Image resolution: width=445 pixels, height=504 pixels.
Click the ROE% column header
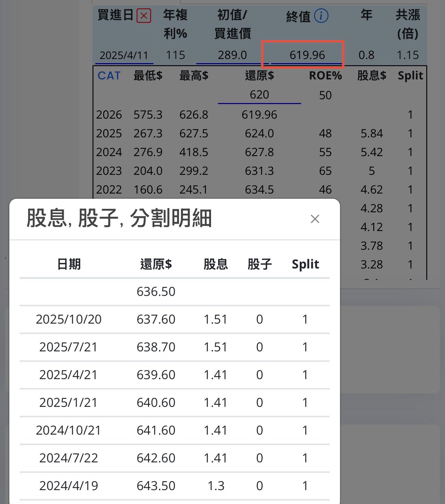pos(325,76)
